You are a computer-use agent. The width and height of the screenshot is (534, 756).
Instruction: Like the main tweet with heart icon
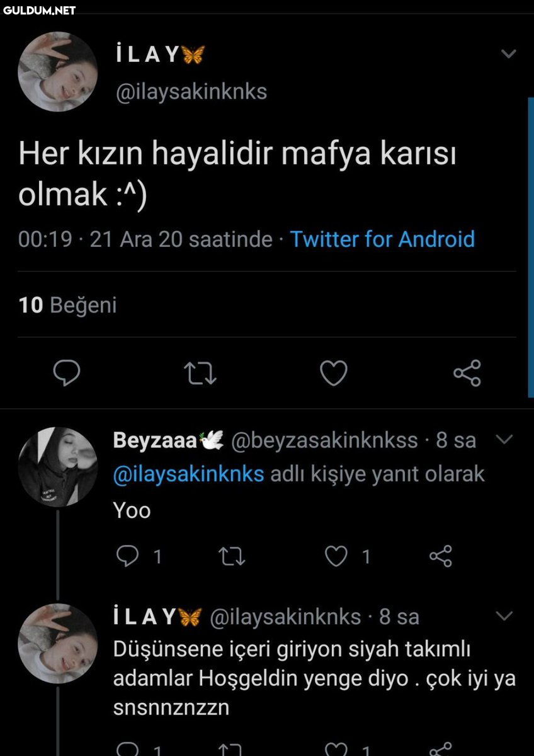334,374
